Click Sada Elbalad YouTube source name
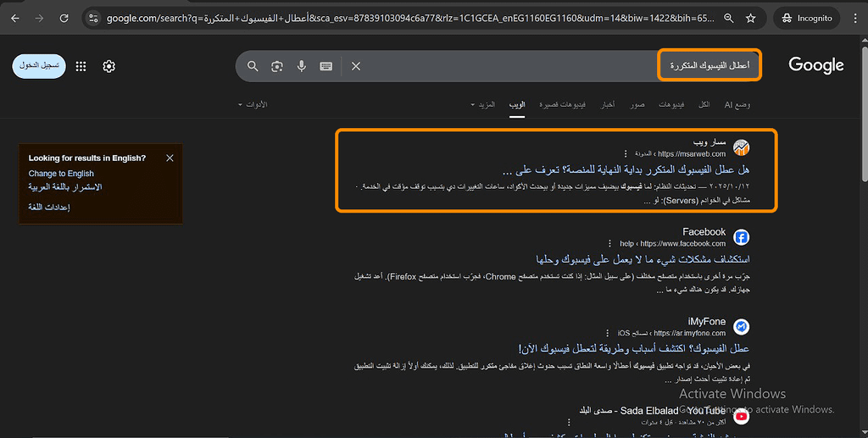Screen dimensions: 868x438 pos(652,411)
